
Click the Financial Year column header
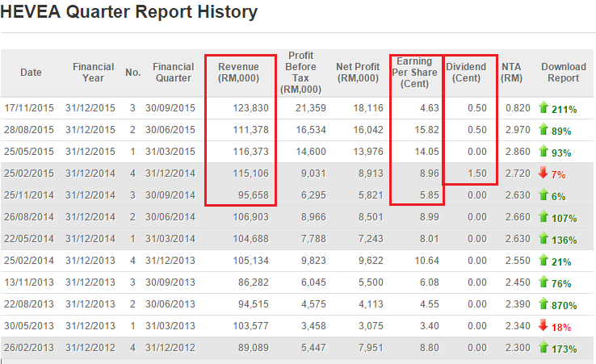93,72
